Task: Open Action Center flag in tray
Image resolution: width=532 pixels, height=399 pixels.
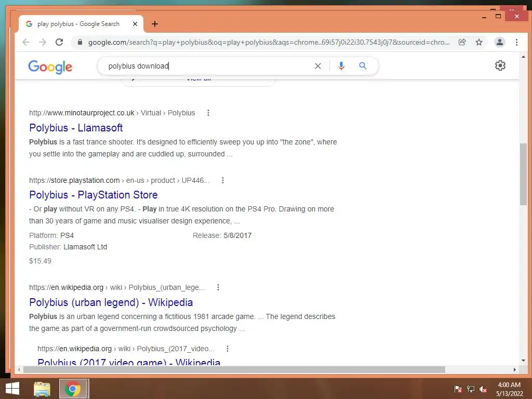Action: pyautogui.click(x=458, y=389)
